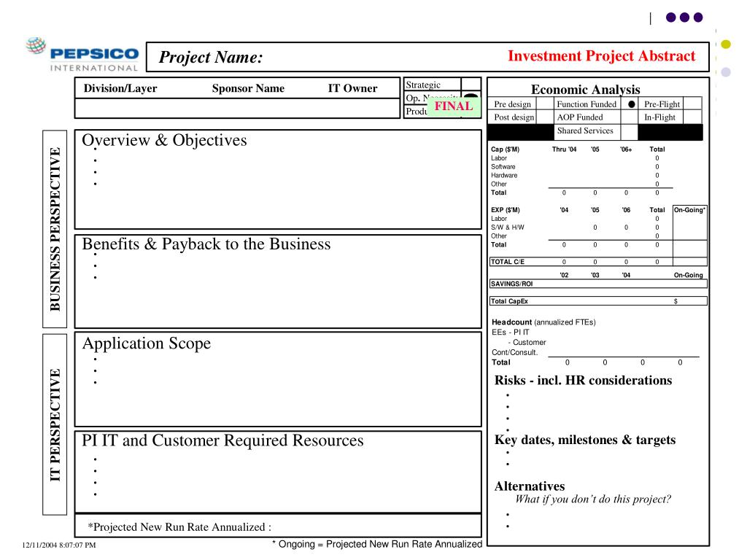Click the 'Benefits & Payback to the Business' heading

pyautogui.click(x=206, y=244)
